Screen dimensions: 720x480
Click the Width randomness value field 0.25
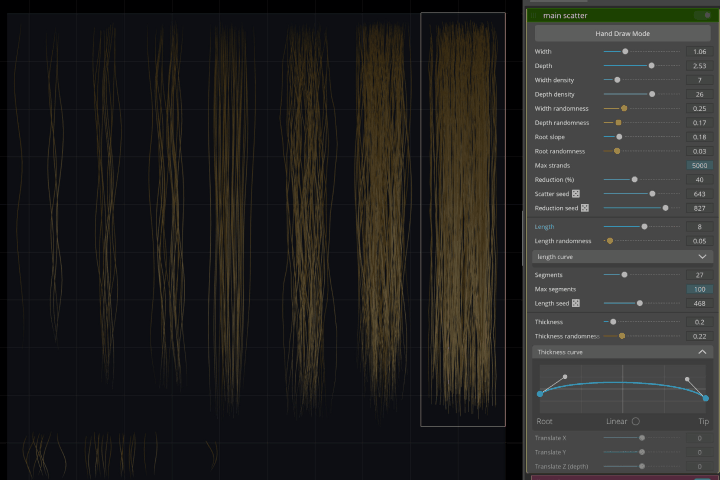699,108
